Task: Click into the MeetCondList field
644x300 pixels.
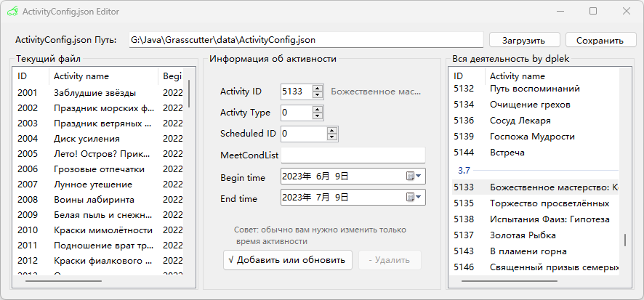Action: pyautogui.click(x=353, y=155)
